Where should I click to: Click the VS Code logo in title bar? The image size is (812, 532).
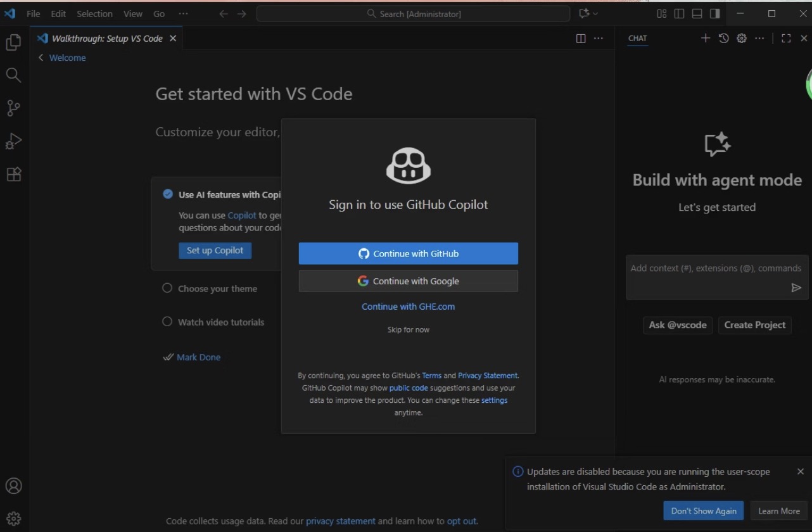click(x=10, y=13)
